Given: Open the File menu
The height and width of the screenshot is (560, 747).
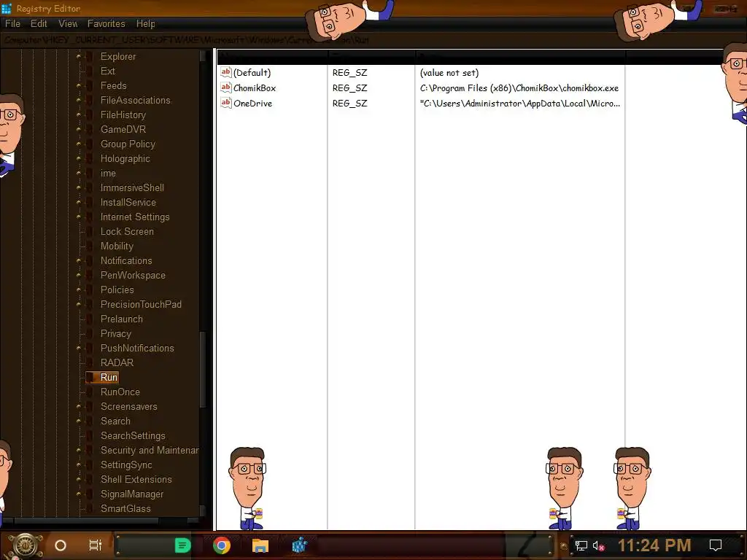Looking at the screenshot, I should pyautogui.click(x=12, y=24).
